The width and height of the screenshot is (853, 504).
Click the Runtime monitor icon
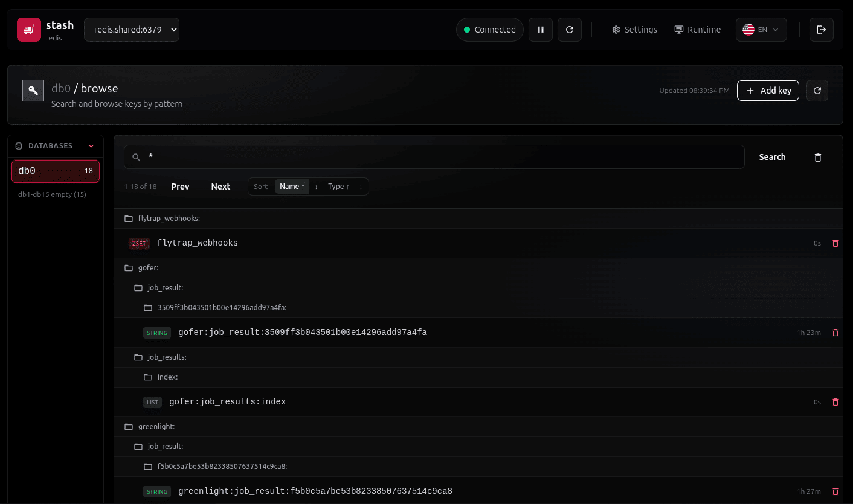[x=679, y=30]
